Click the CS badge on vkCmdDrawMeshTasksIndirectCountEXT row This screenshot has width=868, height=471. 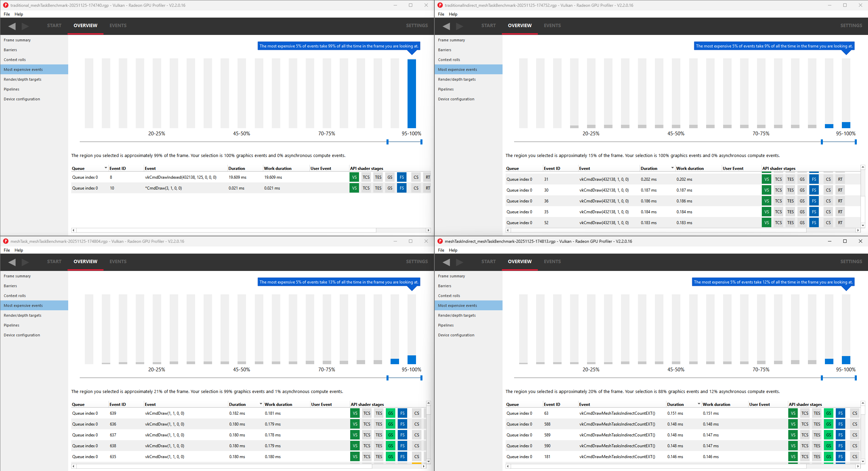[x=855, y=413]
